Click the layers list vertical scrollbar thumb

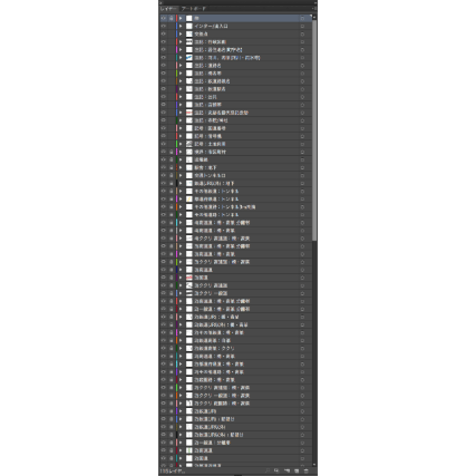pos(315,130)
